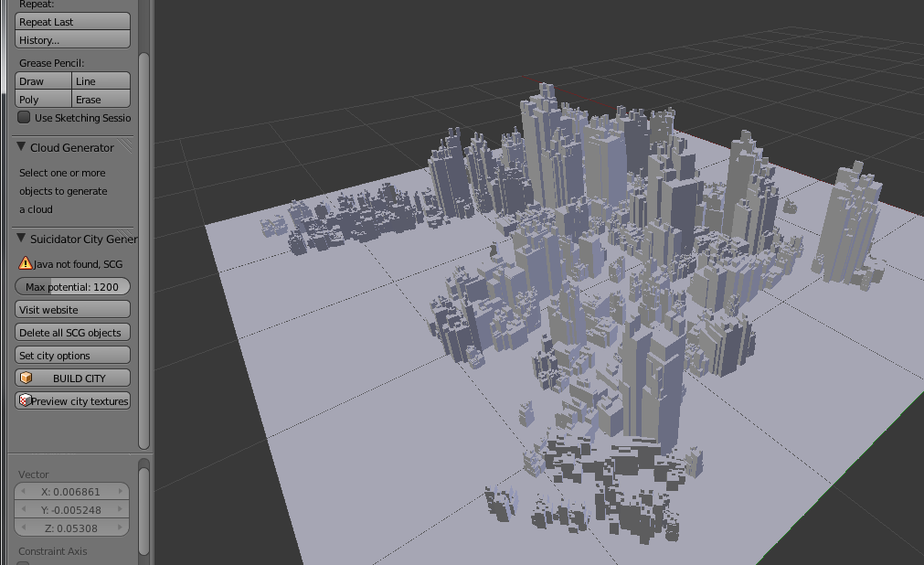The height and width of the screenshot is (565, 924).
Task: Click the 'Grease Pencil:' label
Action: 51,63
